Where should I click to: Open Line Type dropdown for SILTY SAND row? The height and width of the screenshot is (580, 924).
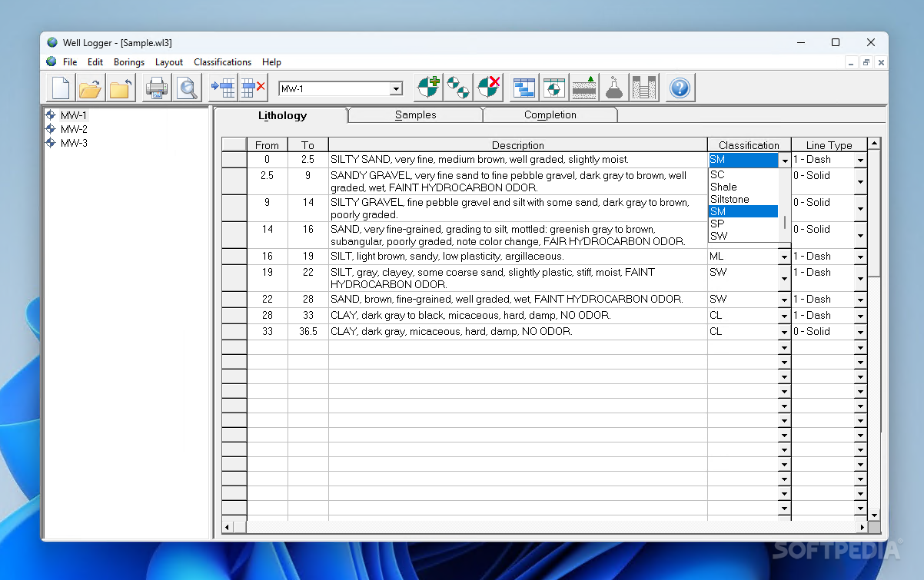coord(860,161)
